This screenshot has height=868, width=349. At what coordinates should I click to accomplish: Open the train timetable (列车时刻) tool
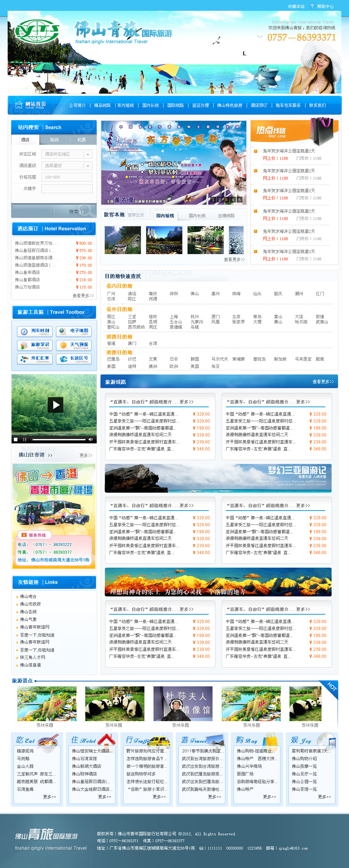click(35, 331)
